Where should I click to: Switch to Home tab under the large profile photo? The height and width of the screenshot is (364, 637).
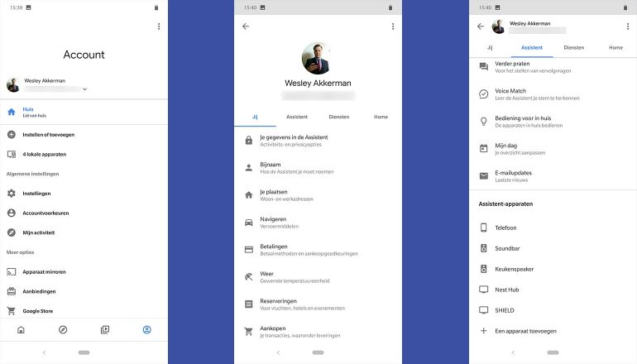(x=381, y=117)
